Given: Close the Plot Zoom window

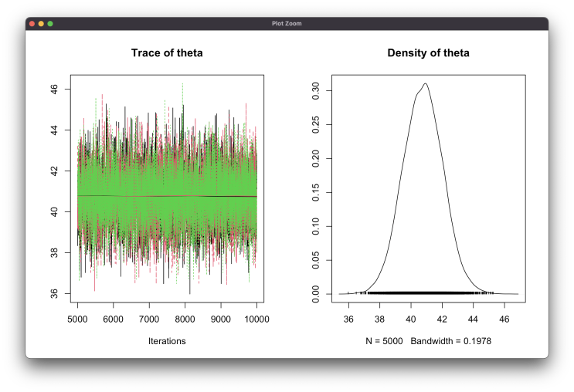Looking at the screenshot, I should pyautogui.click(x=32, y=24).
